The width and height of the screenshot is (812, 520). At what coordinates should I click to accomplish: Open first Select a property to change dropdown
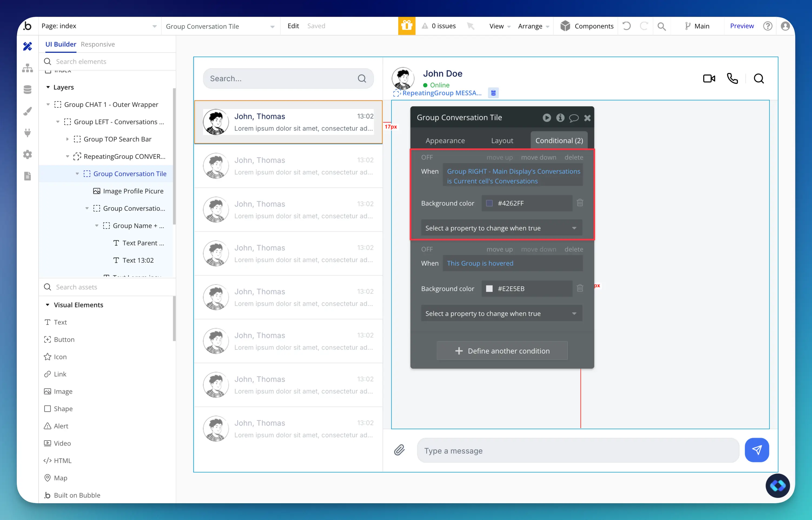(x=501, y=228)
